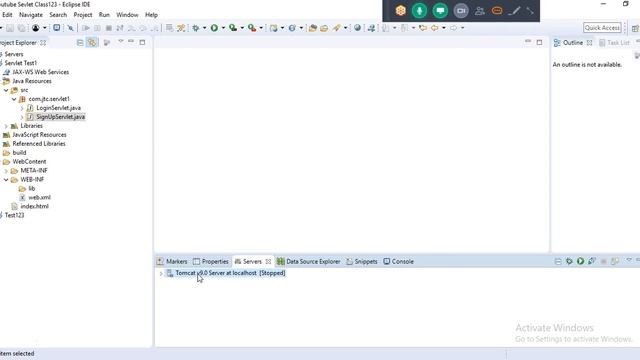Image resolution: width=640 pixels, height=360 pixels.
Task: Switch to the Console tab
Action: [x=398, y=261]
